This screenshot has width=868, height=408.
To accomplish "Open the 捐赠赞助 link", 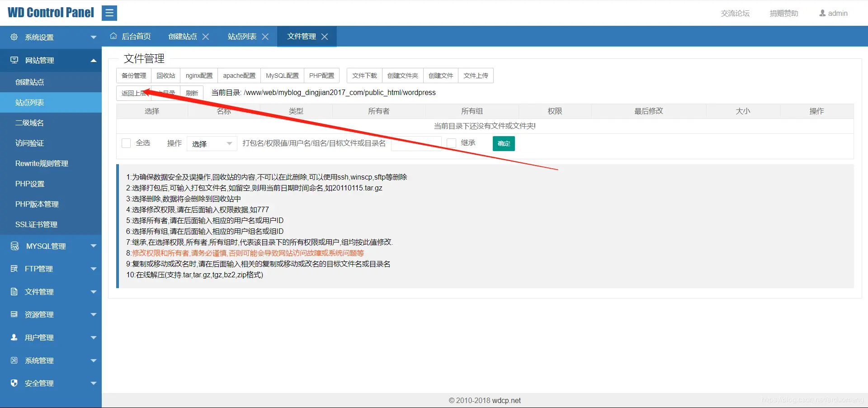I will pyautogui.click(x=784, y=13).
